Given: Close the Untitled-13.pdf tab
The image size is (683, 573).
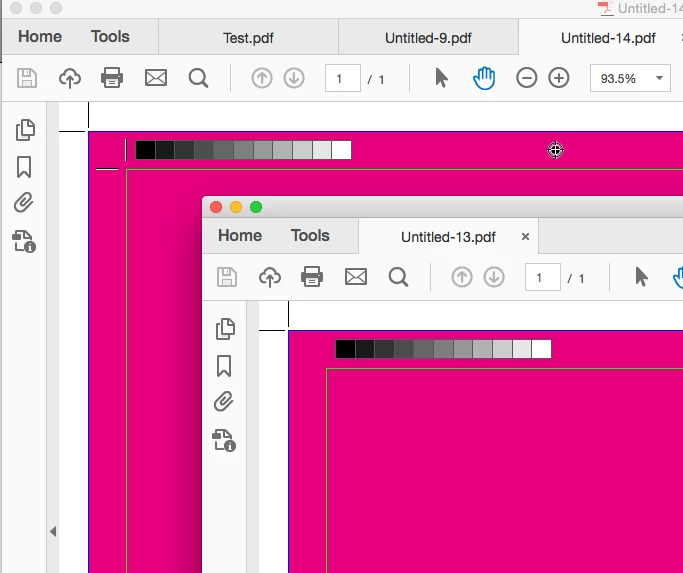Looking at the screenshot, I should click(525, 236).
